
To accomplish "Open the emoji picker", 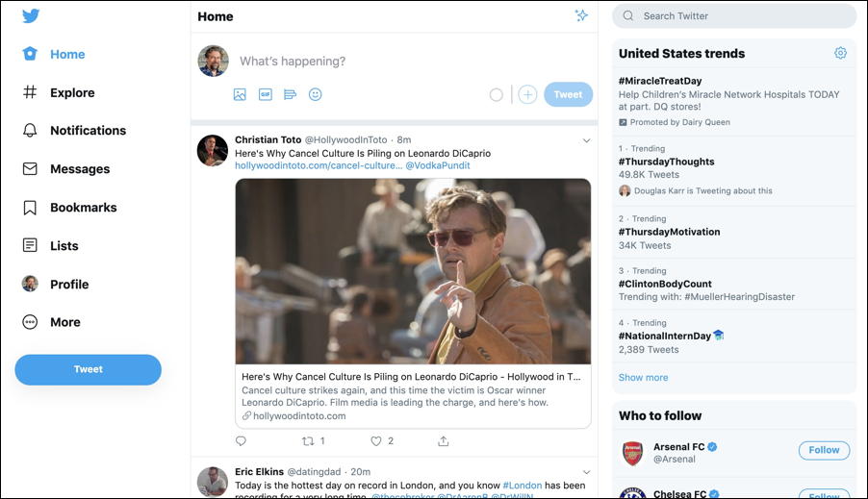I will tap(315, 94).
